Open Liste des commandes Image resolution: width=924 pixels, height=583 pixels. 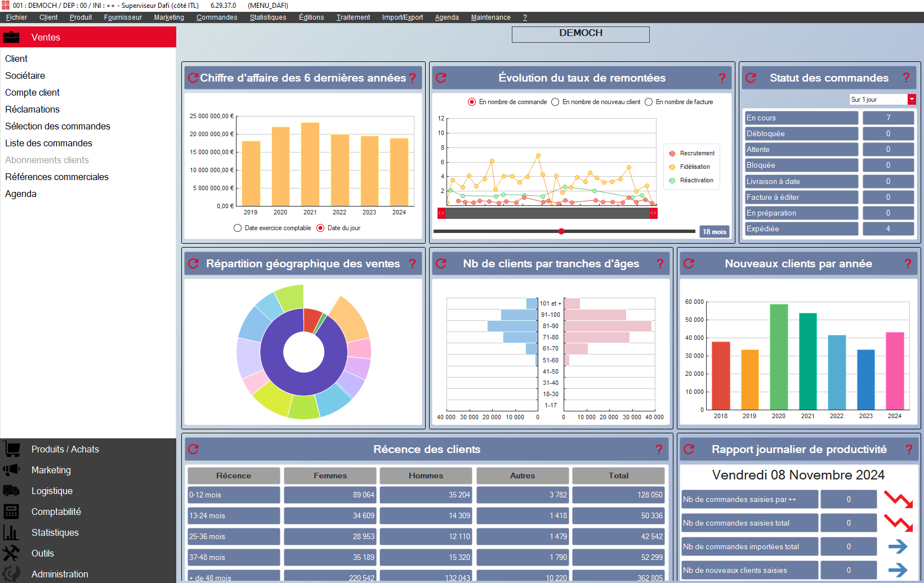[48, 143]
